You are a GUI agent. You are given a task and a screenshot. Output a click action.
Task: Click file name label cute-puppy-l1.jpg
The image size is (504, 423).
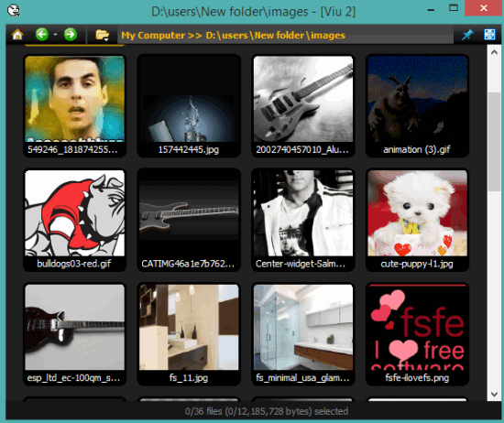coord(417,264)
